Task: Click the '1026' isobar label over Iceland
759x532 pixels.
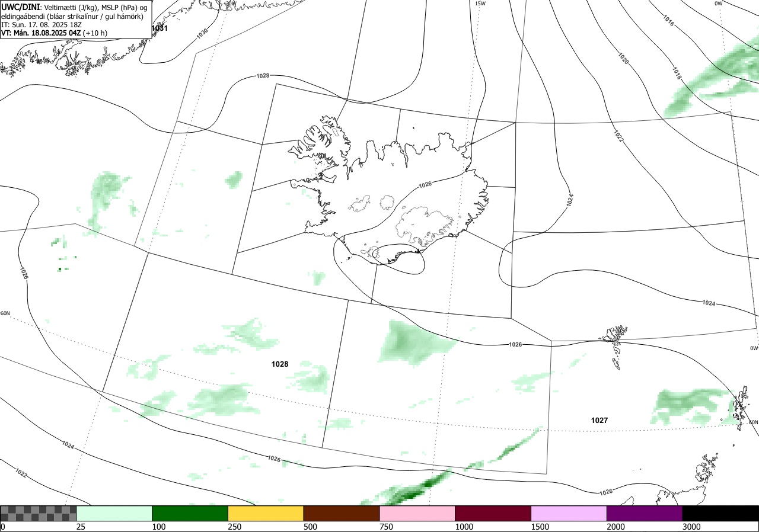Action: click(425, 185)
